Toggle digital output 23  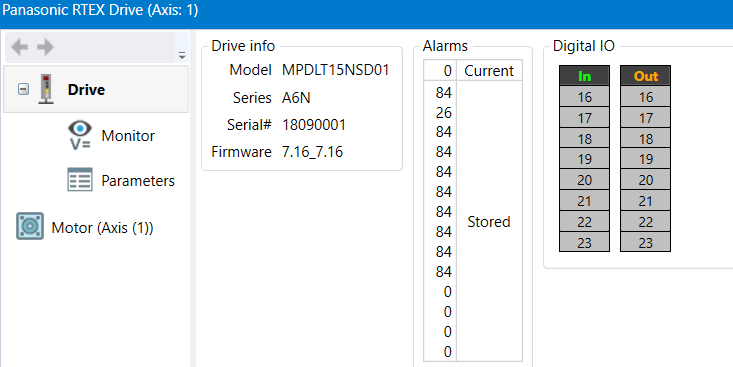click(646, 243)
